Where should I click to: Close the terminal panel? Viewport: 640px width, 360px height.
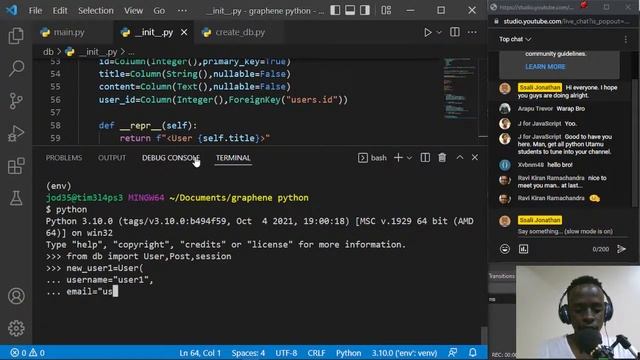pos(475,158)
